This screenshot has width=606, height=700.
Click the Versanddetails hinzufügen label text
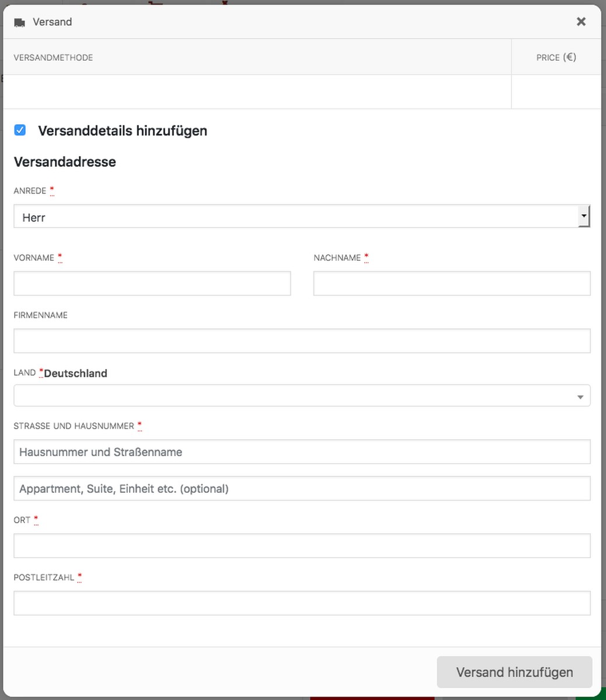click(123, 131)
